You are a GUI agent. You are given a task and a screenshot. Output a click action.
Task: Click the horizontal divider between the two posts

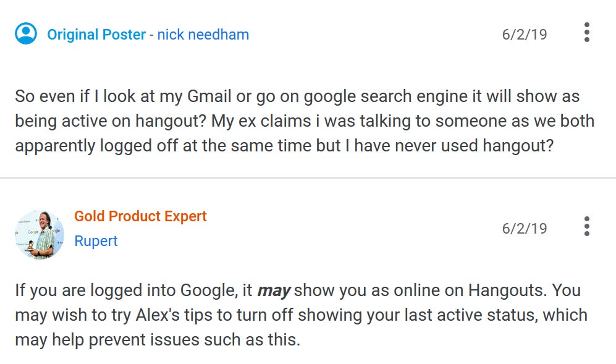tap(308, 178)
